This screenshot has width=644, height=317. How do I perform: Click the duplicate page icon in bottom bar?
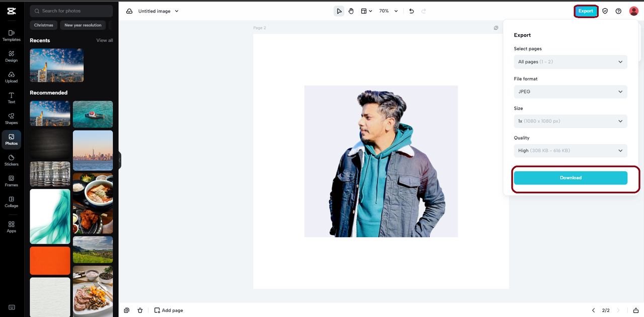pos(127,310)
